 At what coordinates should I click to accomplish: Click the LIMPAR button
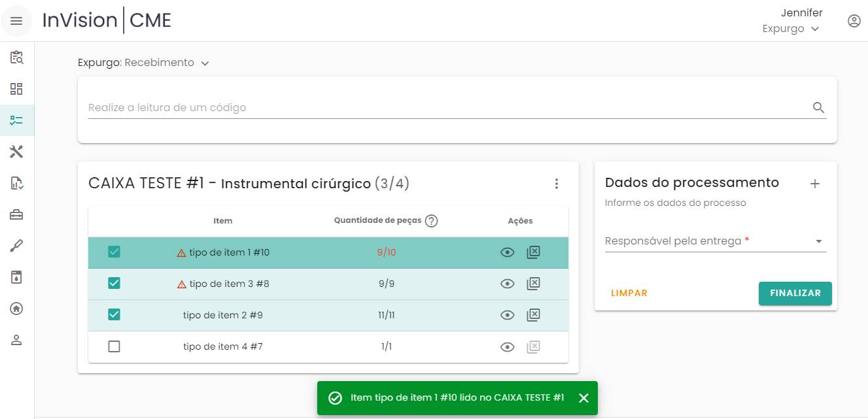coord(629,293)
